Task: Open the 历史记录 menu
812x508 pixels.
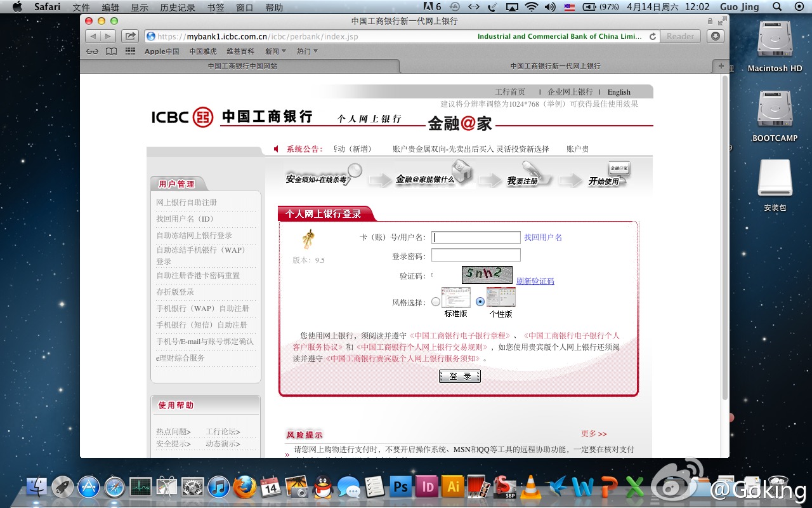Action: tap(178, 7)
